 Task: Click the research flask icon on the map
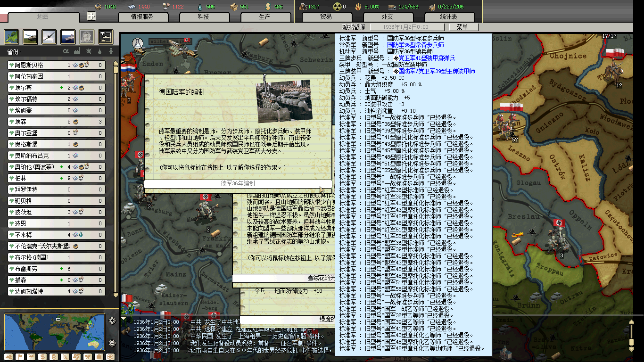click(x=138, y=43)
